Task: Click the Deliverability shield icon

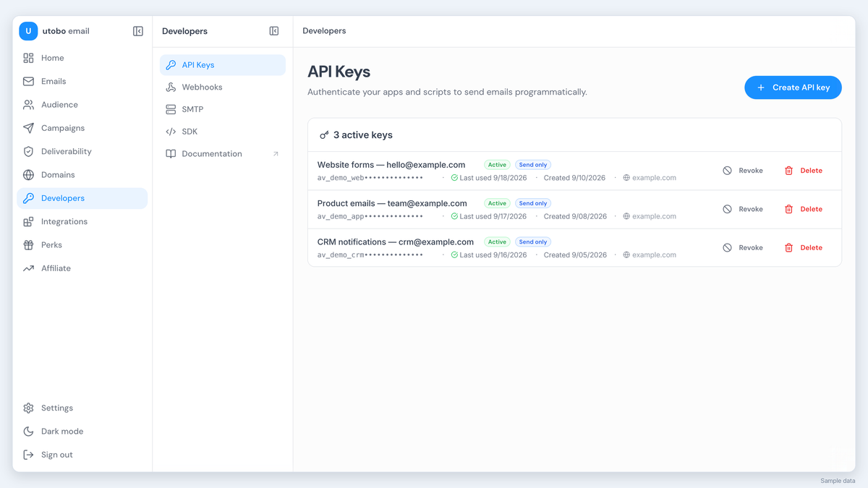Action: coord(28,151)
